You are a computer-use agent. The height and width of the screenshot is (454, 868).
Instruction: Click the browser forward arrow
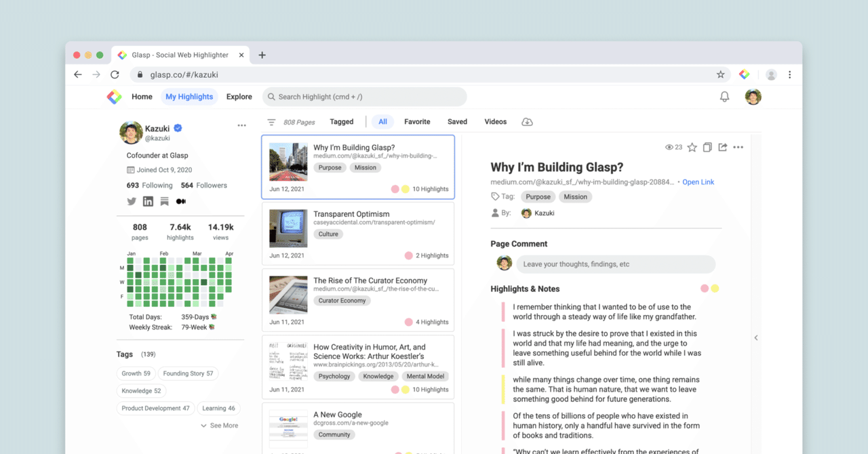tap(96, 75)
